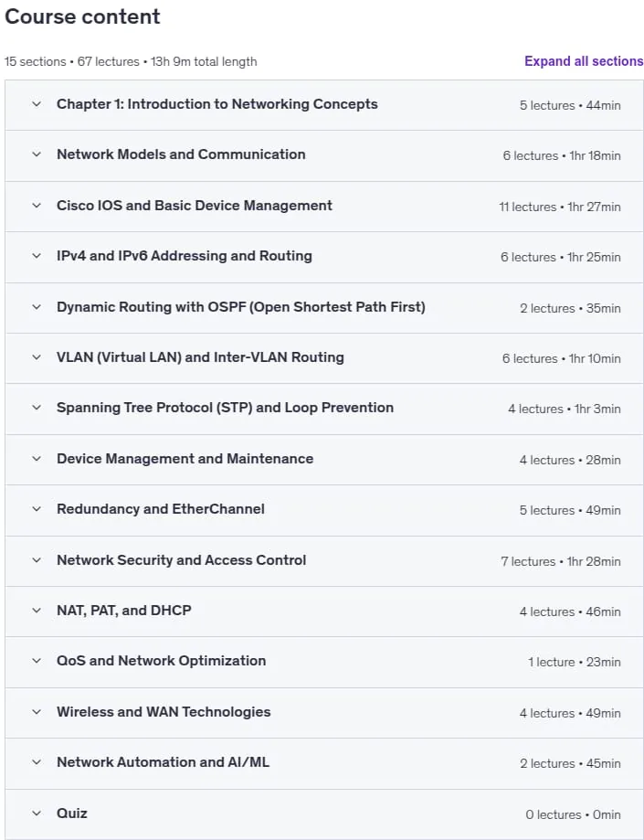Click VLAN (Virtual LAN) section title
The width and height of the screenshot is (644, 840).
coord(200,357)
